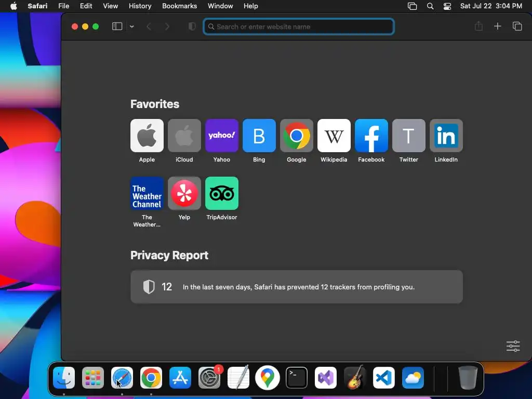Viewport: 532px width, 399px height.
Task: Open Google Maps from the Dock
Action: [268, 378]
